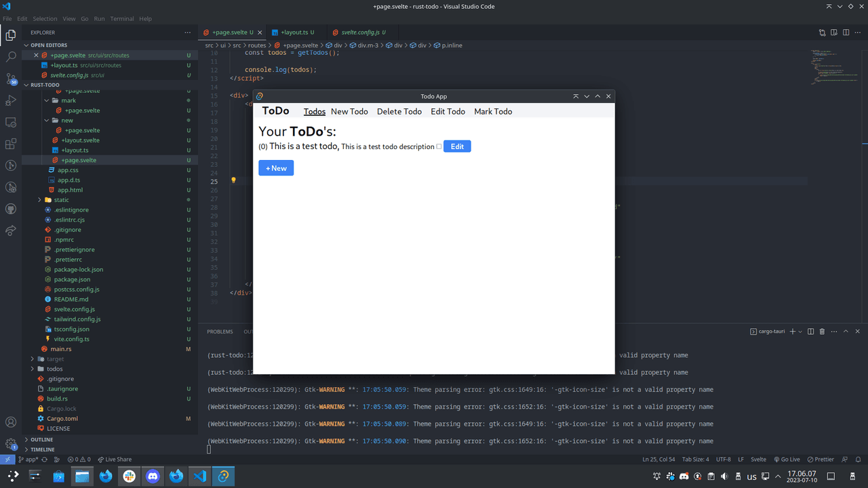Click the lightbulb code action icon

(x=233, y=181)
